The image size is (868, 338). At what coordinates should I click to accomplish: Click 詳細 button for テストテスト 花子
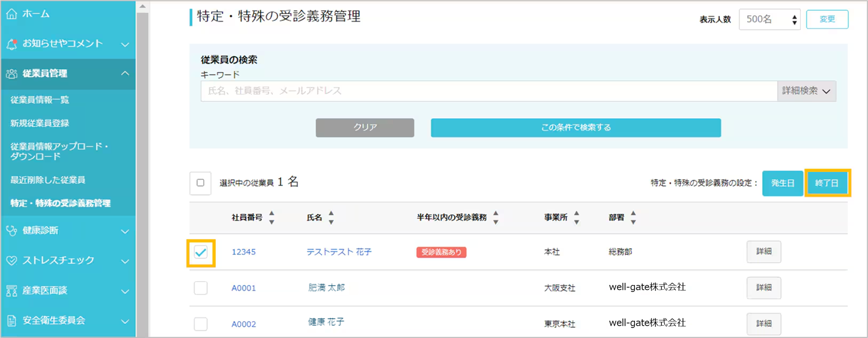[x=764, y=252]
